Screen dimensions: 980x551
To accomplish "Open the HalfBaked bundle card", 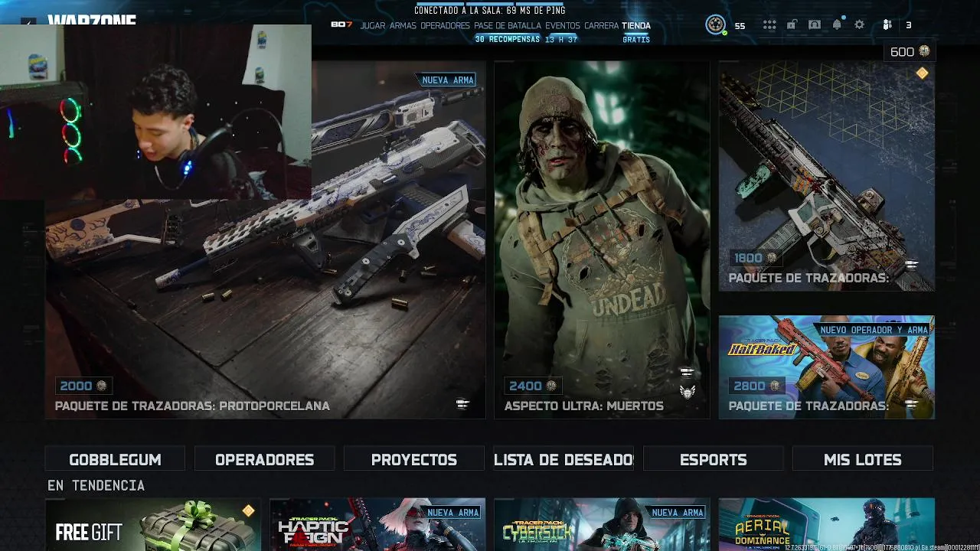I will [x=827, y=367].
